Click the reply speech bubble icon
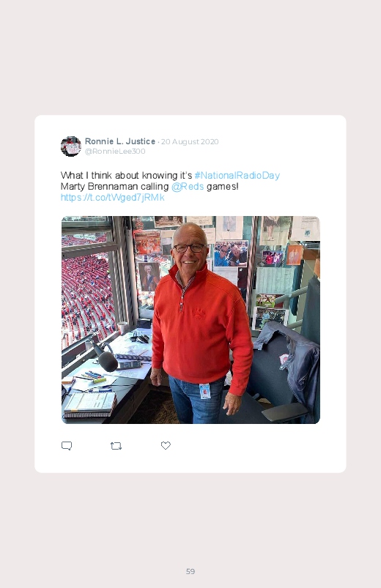 pyautogui.click(x=67, y=445)
